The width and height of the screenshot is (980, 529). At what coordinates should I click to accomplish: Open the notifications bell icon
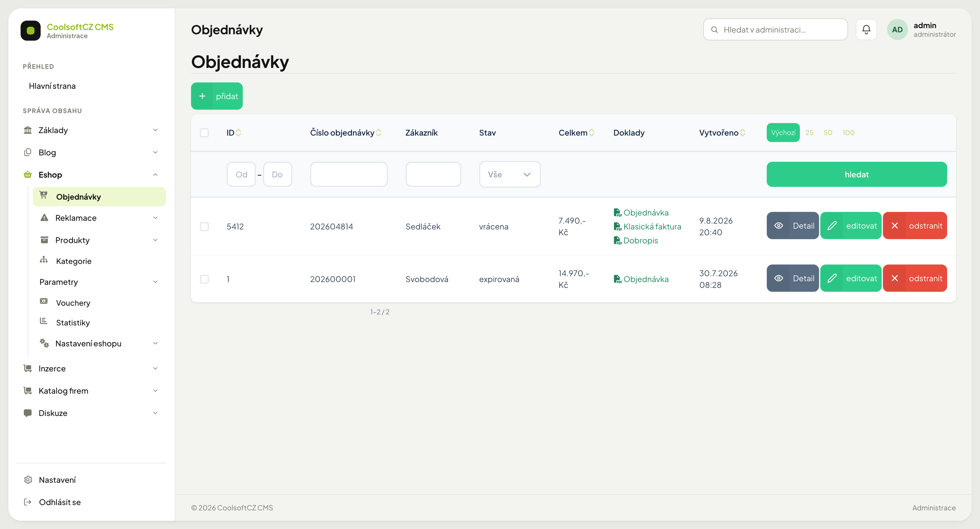coord(866,29)
